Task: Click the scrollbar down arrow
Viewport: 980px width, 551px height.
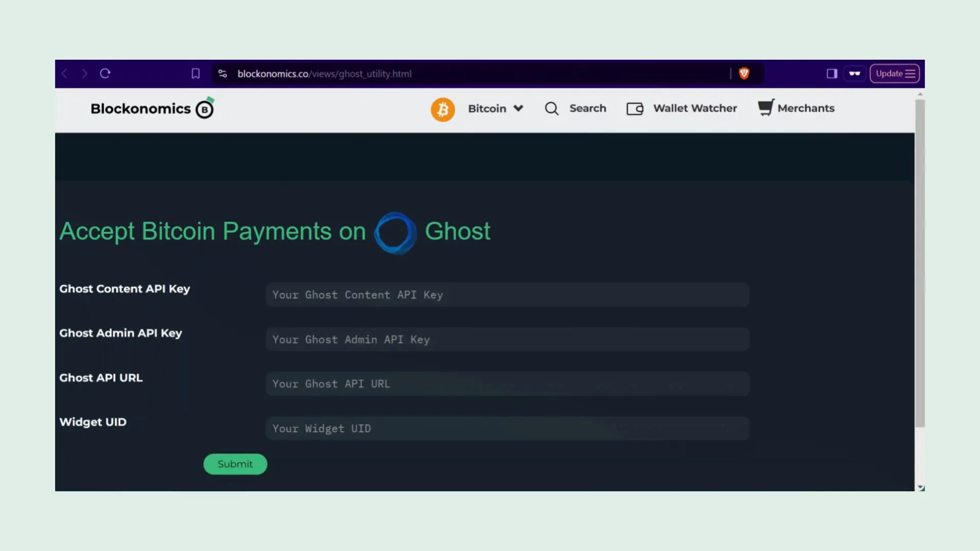Action: (920, 487)
